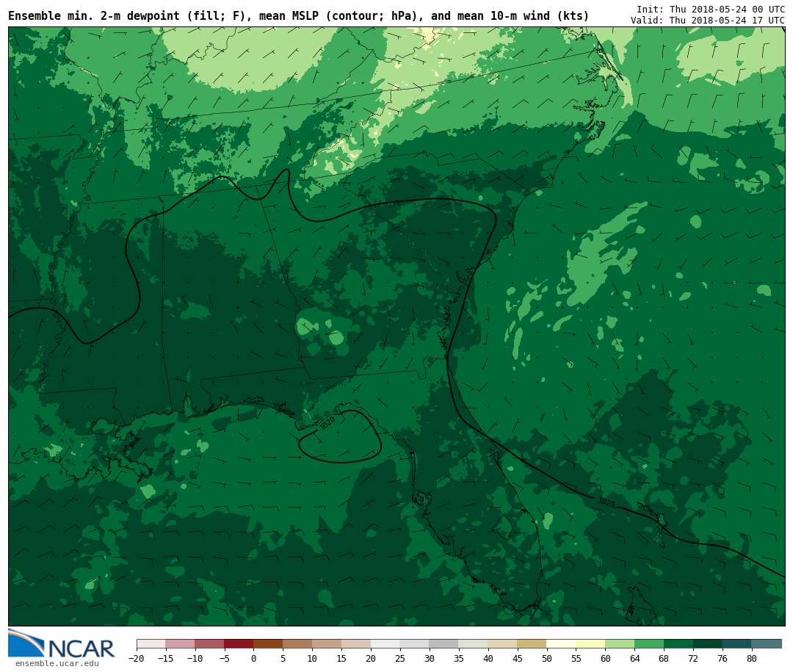The image size is (793, 672).
Task: Open the ensemble.ucar.edu link text
Action: point(57,663)
